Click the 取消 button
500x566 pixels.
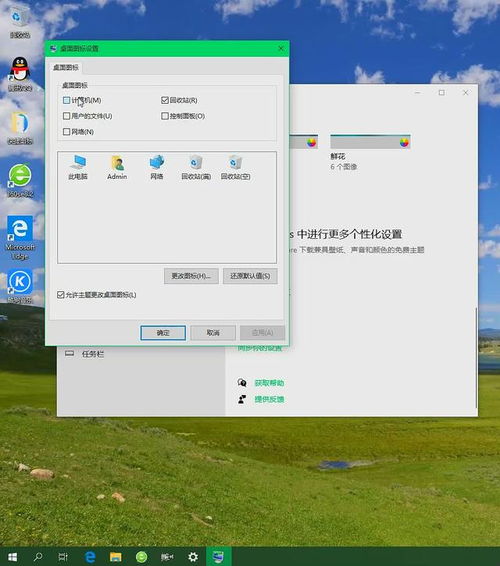[x=213, y=332]
